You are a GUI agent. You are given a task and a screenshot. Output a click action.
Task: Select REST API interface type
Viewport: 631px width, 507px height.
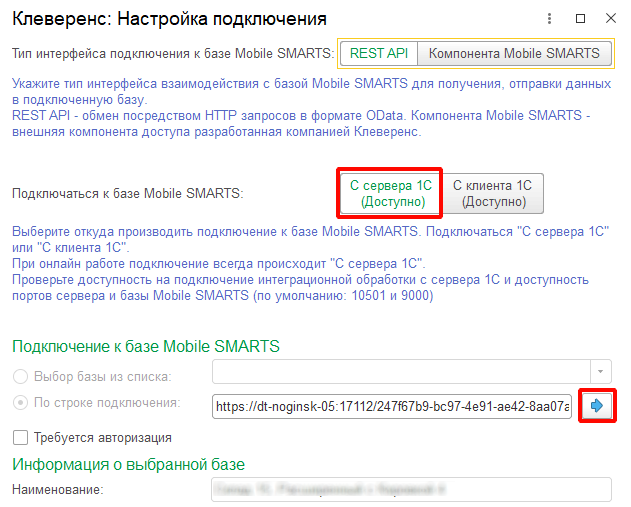point(379,54)
